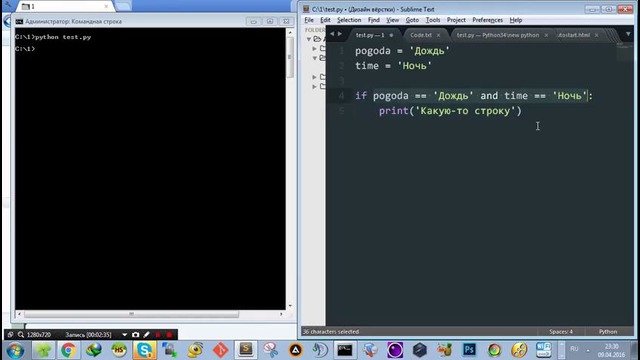
Task: Click command prompt scroll-up arrow
Action: 290,32
